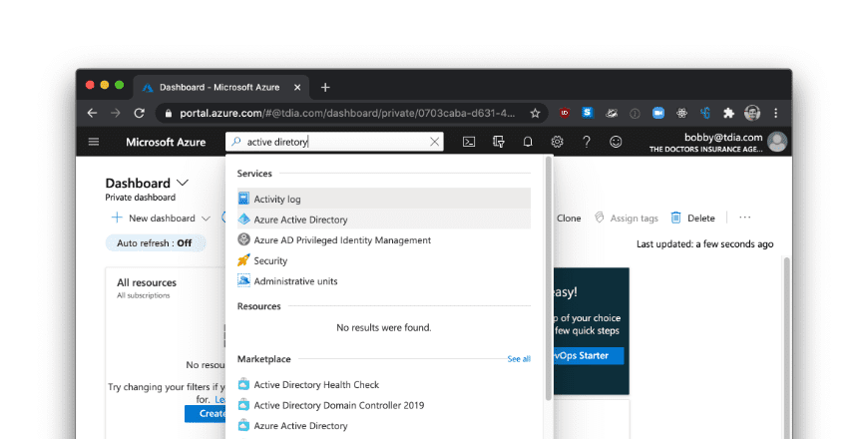868x439 pixels.
Task: Open Active Directory Domain Controller 2019
Action: (384, 405)
